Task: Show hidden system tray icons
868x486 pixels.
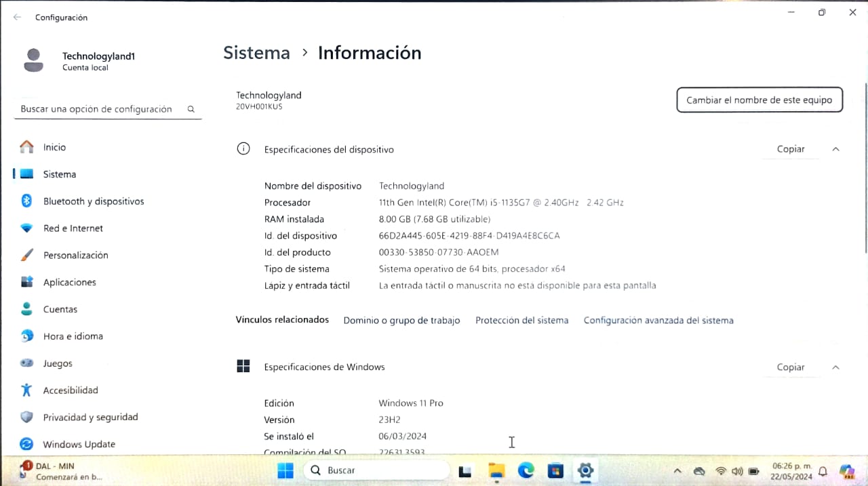Action: 677,471
